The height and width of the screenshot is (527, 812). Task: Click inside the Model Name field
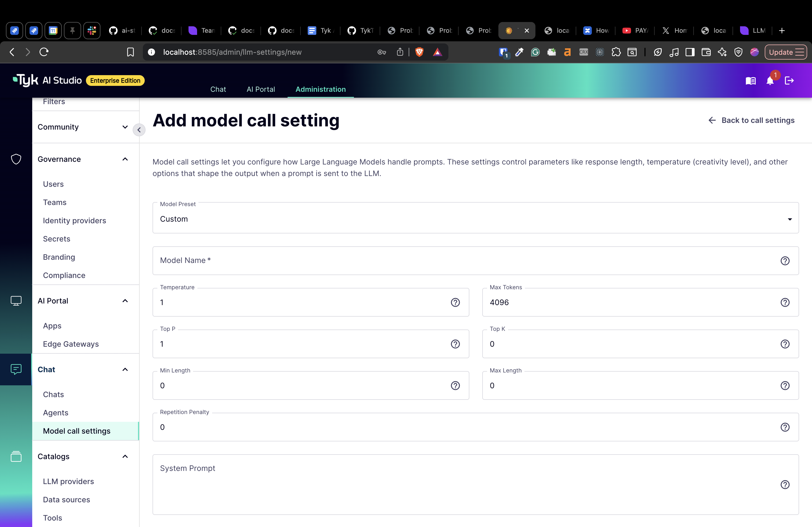coord(307,261)
